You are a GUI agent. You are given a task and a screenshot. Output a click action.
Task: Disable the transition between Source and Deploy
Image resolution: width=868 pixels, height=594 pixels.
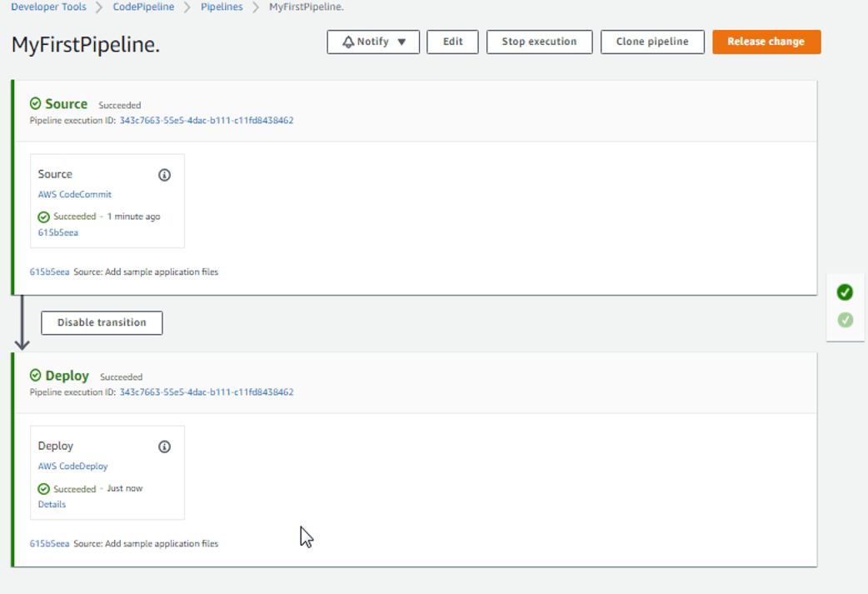pyautogui.click(x=101, y=322)
